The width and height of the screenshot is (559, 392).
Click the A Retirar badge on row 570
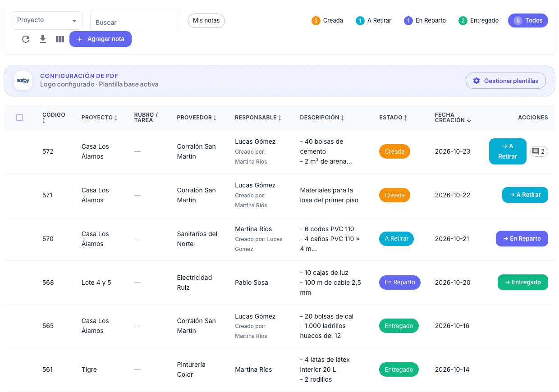397,239
